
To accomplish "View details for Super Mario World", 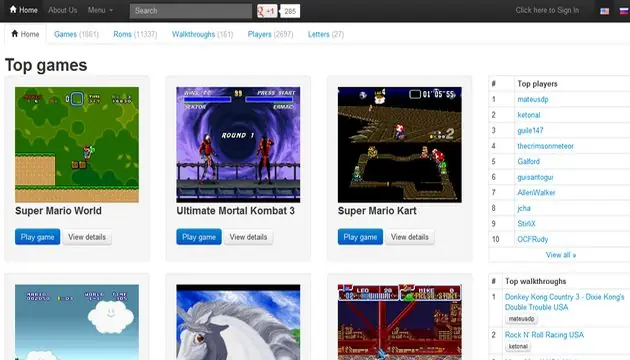I will (x=87, y=237).
